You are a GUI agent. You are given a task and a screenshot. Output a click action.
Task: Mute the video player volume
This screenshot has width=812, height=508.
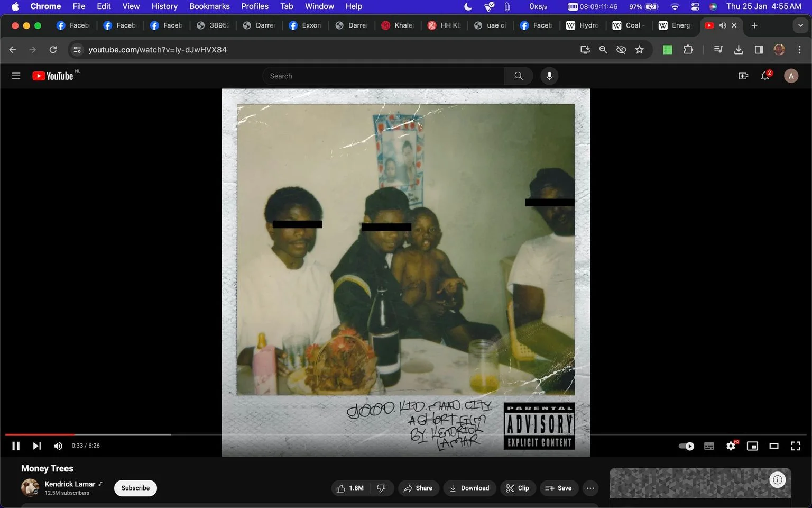pyautogui.click(x=58, y=446)
